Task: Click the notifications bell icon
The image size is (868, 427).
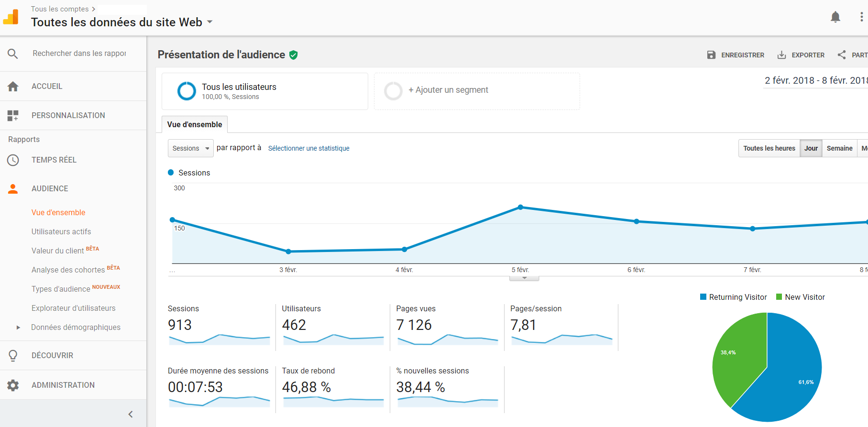Action: coord(835,17)
